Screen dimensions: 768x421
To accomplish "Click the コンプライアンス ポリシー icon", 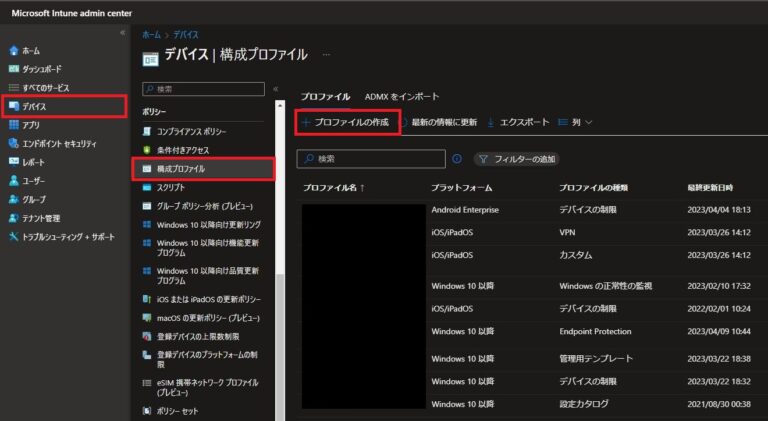I will coord(146,131).
